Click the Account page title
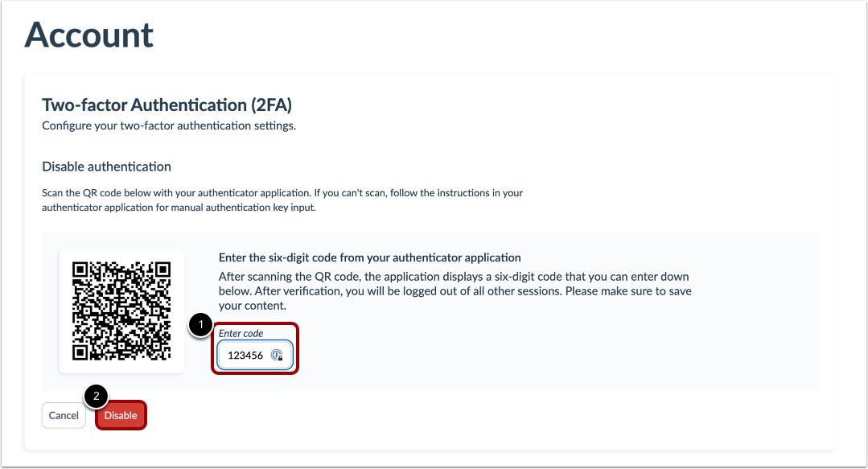This screenshot has height=469, width=868. pyautogui.click(x=88, y=35)
